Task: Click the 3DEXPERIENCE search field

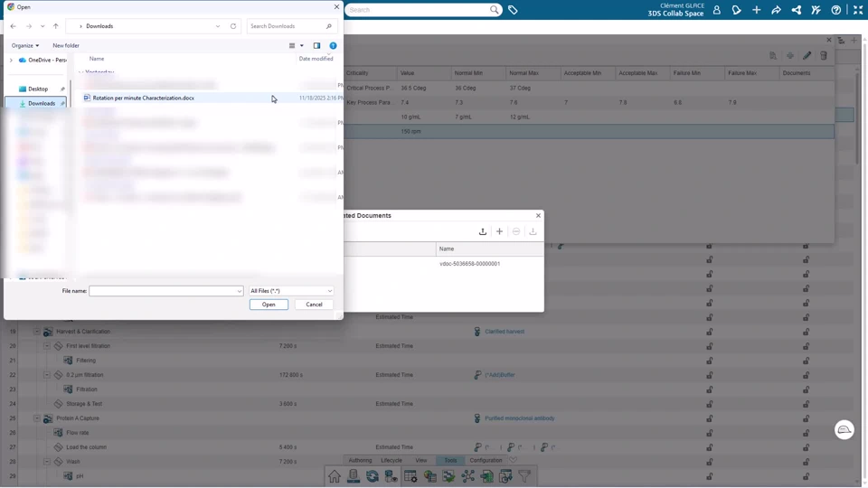Action: pyautogui.click(x=418, y=10)
